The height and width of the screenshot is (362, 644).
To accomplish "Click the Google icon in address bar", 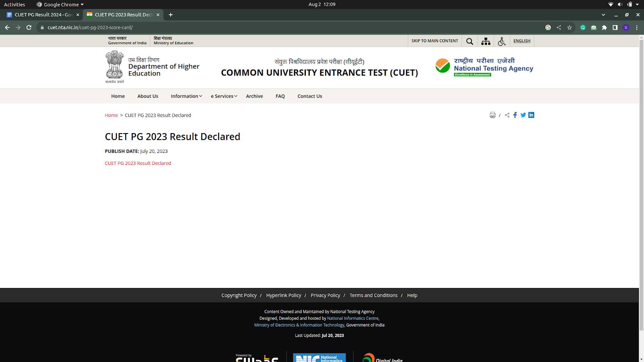I will coord(548,27).
